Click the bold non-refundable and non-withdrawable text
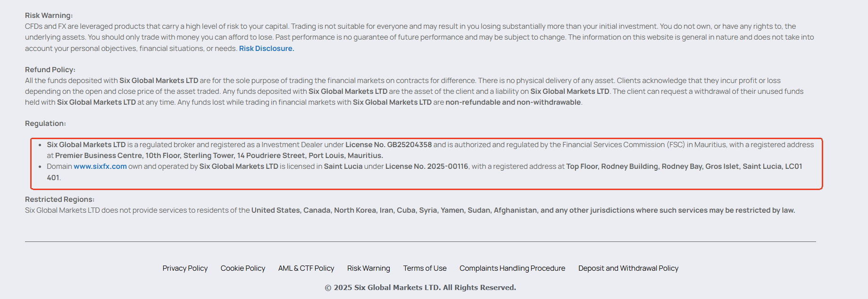Viewport: 868px width, 299px height. [x=513, y=102]
